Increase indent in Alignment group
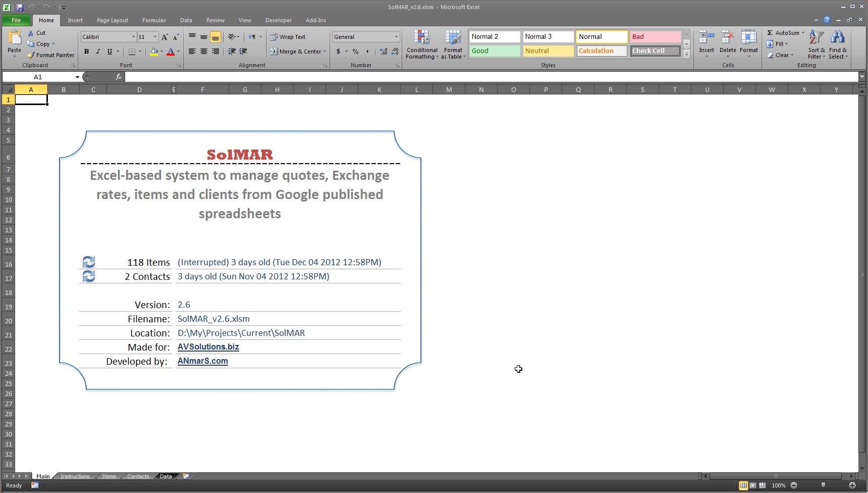Image resolution: width=868 pixels, height=493 pixels. 243,52
